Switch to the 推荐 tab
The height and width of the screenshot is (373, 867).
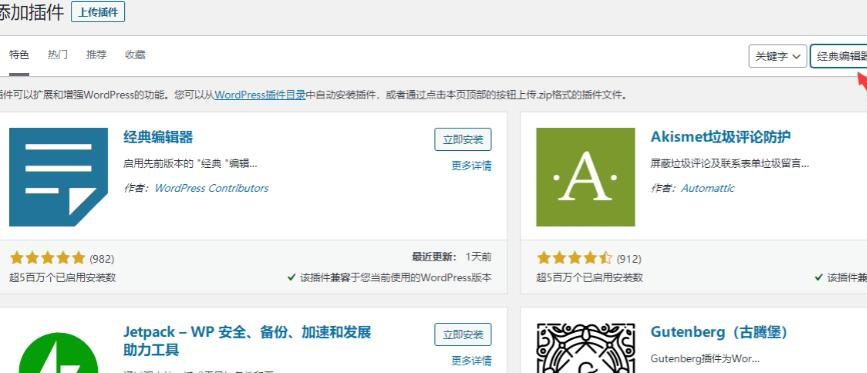click(96, 55)
